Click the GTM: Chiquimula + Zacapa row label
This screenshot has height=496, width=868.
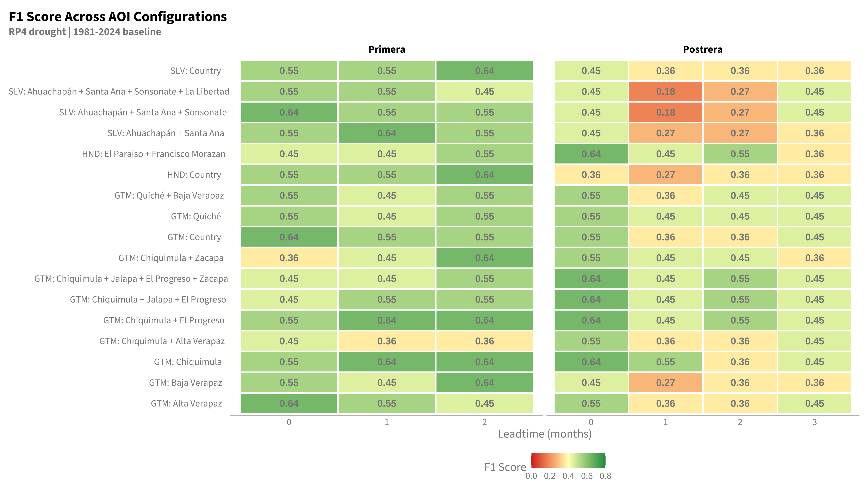click(x=171, y=258)
